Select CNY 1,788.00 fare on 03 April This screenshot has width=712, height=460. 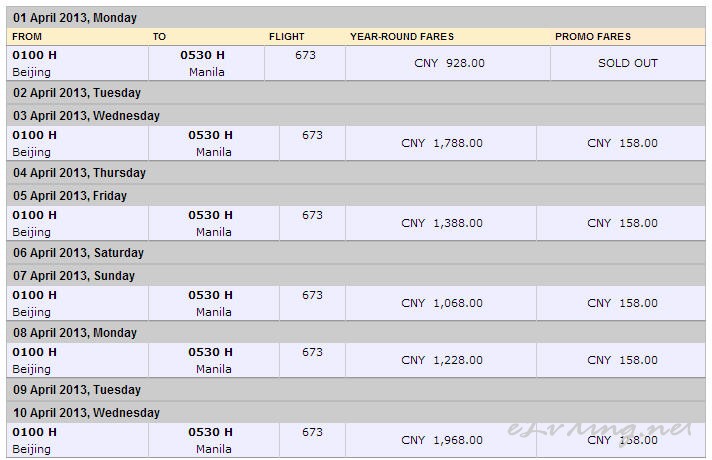441,143
